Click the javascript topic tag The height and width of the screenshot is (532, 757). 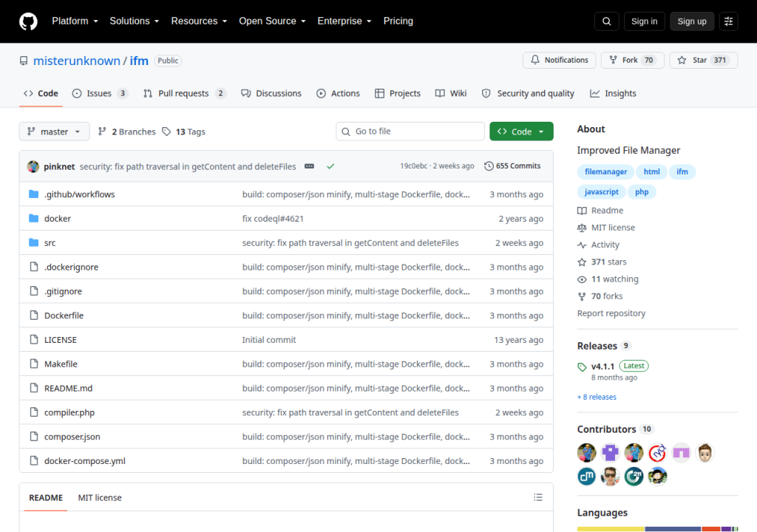(x=602, y=192)
